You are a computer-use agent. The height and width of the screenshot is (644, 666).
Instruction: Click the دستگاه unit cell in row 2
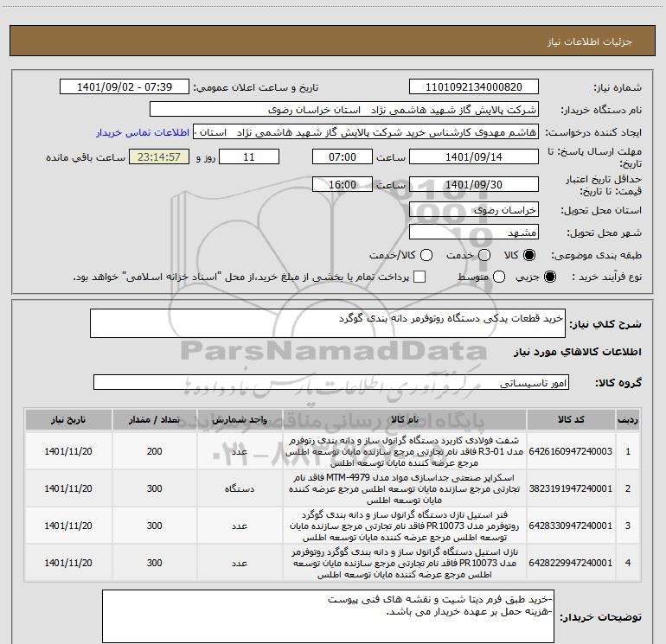240,488
